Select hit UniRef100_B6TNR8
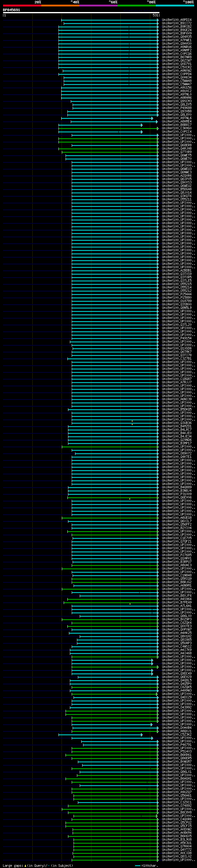 tap(176, 57)
